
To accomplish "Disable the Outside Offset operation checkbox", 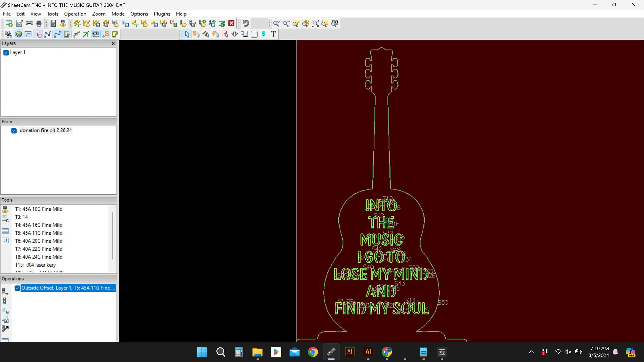I will coord(17,288).
